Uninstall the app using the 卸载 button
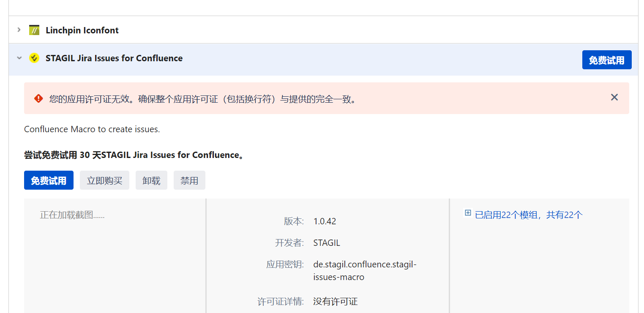This screenshot has height=313, width=644. [x=151, y=180]
